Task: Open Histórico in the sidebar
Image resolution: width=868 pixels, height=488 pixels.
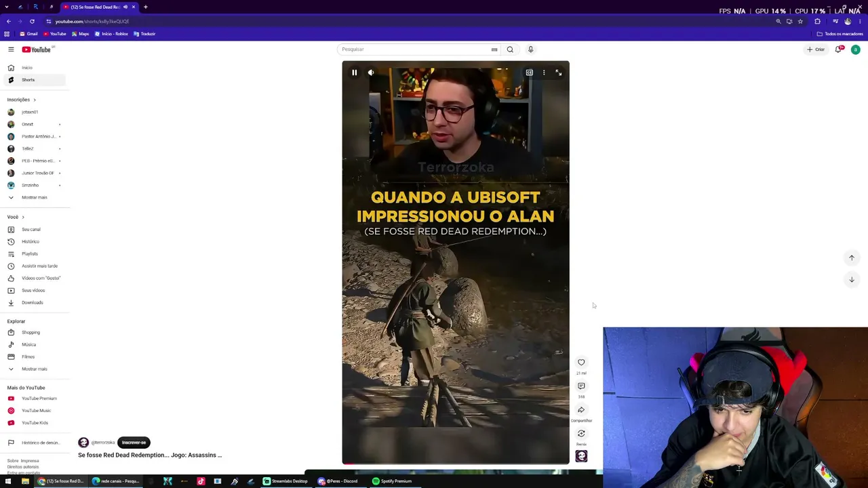Action: click(x=34, y=241)
